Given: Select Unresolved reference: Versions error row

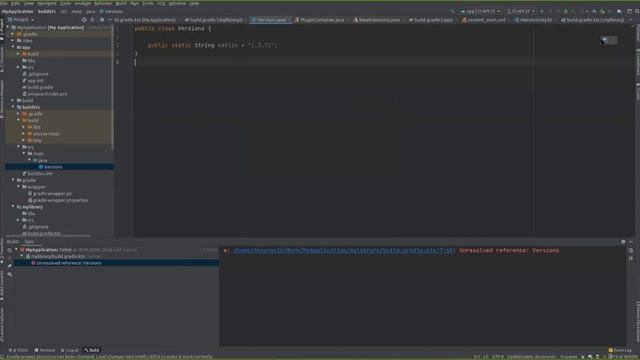Looking at the screenshot, I should (116, 263).
